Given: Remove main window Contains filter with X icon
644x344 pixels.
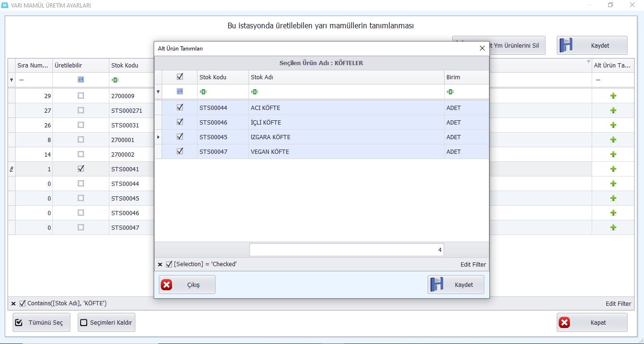Looking at the screenshot, I should pyautogui.click(x=13, y=304).
